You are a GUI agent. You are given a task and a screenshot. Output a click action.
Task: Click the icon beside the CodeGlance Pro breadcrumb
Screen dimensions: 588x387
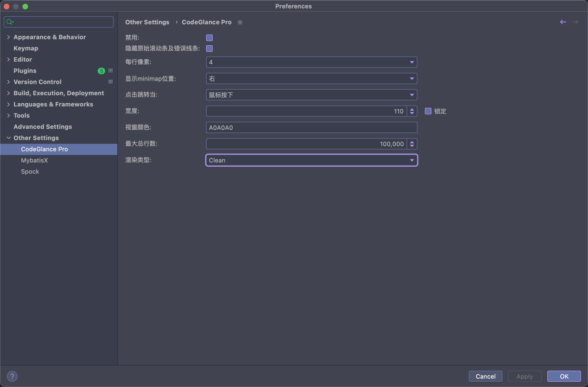(x=240, y=22)
